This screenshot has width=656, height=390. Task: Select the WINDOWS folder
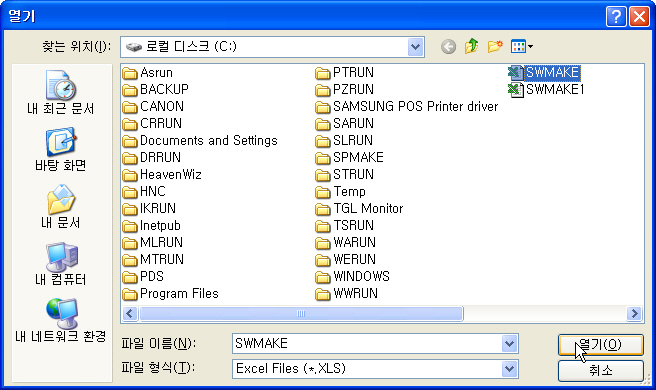352,277
